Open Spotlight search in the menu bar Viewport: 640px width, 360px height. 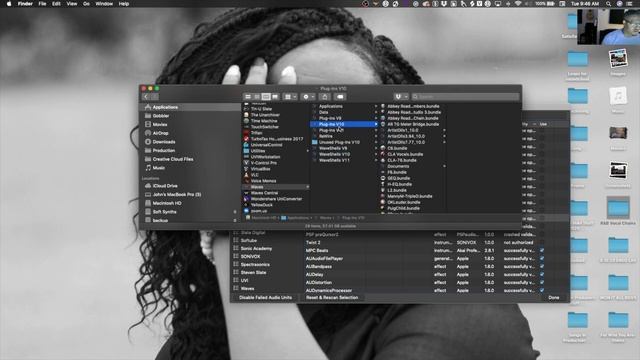point(608,4)
